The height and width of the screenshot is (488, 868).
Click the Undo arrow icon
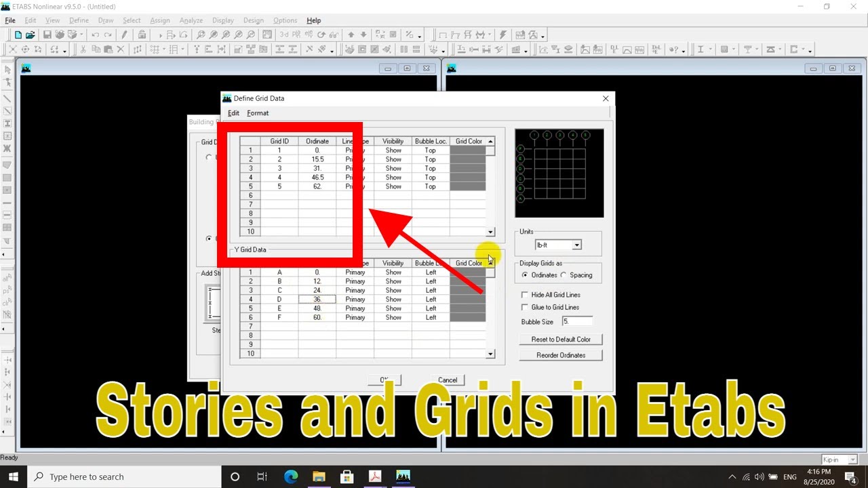pos(96,35)
